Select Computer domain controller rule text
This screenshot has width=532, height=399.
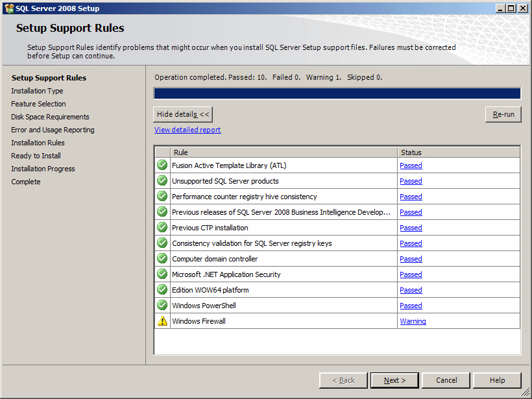point(215,259)
